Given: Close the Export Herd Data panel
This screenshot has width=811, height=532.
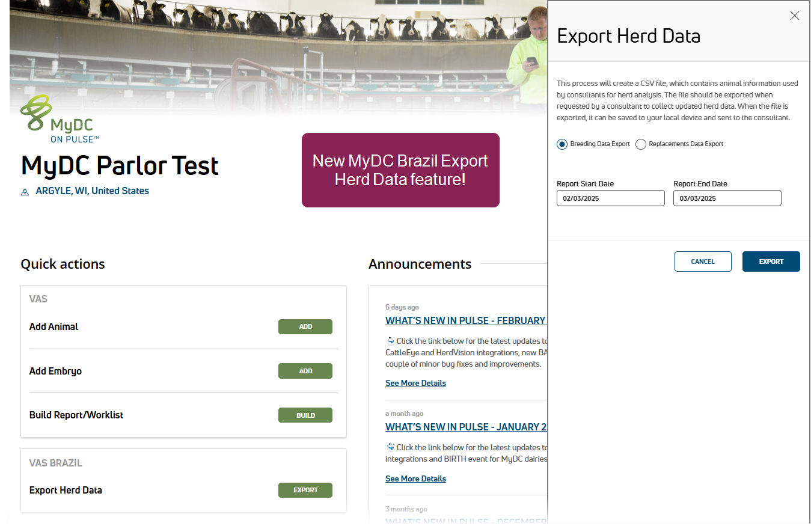Looking at the screenshot, I should click(794, 16).
